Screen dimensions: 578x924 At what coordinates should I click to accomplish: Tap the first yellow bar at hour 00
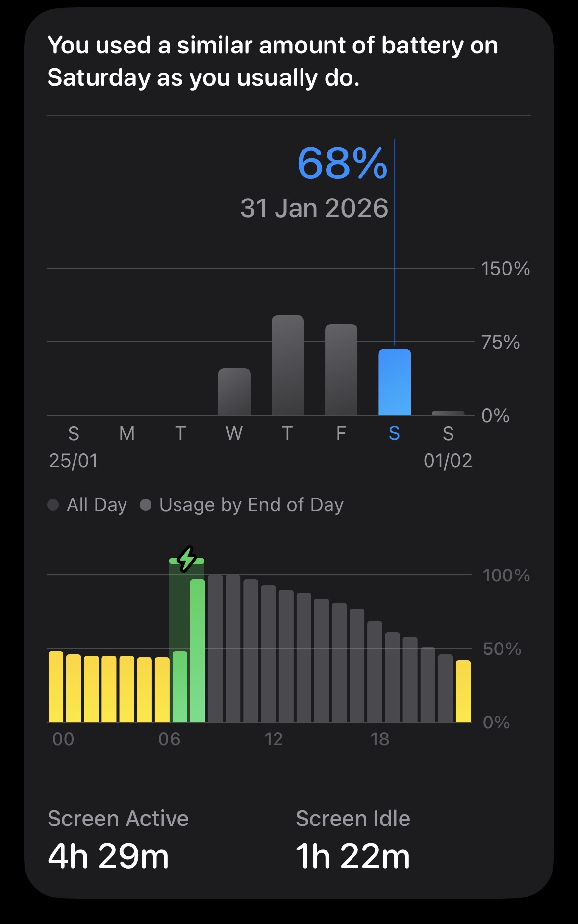pyautogui.click(x=56, y=687)
